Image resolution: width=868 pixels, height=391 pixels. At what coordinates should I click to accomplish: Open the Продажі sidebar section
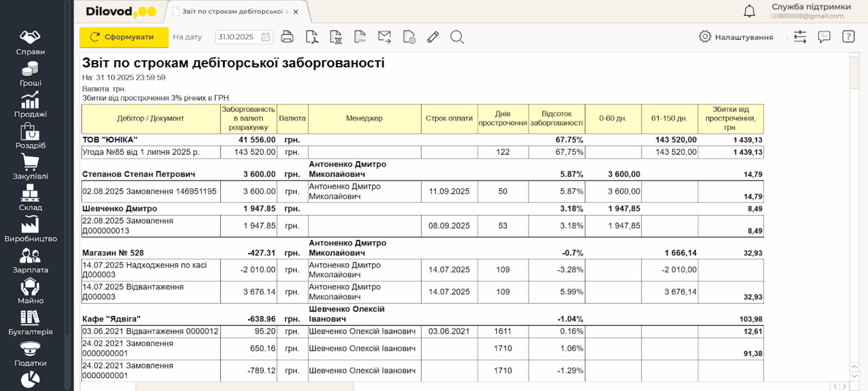tap(30, 105)
